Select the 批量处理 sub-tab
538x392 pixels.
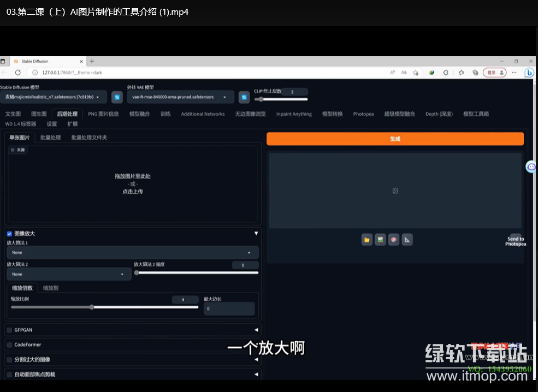pyautogui.click(x=50, y=138)
